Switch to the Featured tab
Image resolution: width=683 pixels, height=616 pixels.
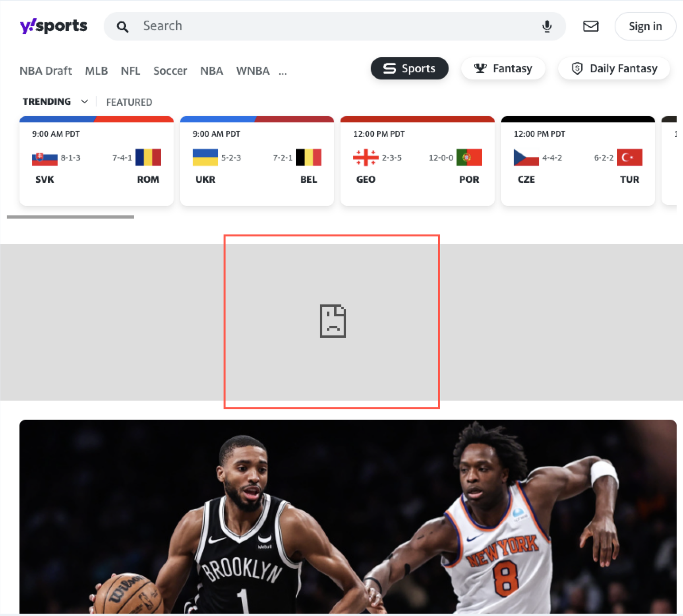point(129,102)
